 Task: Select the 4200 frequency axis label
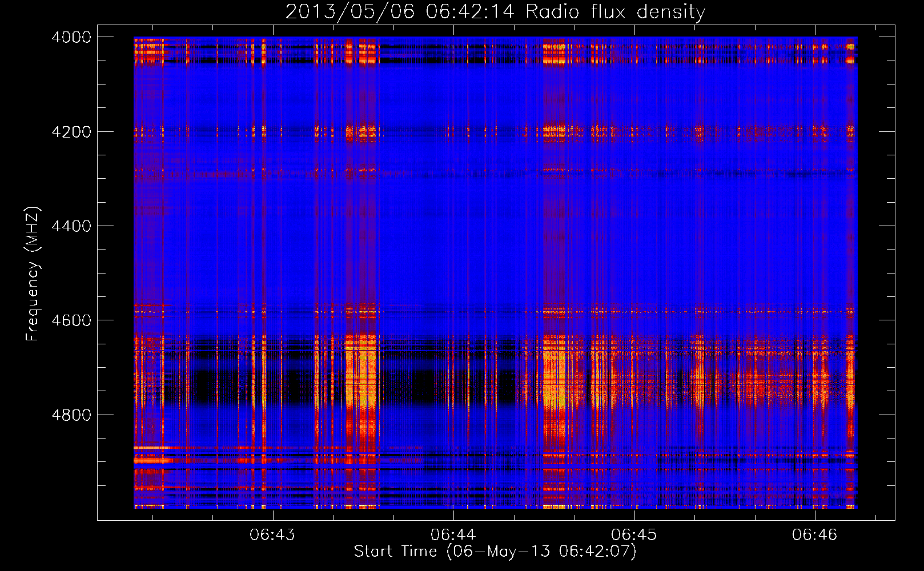71,132
